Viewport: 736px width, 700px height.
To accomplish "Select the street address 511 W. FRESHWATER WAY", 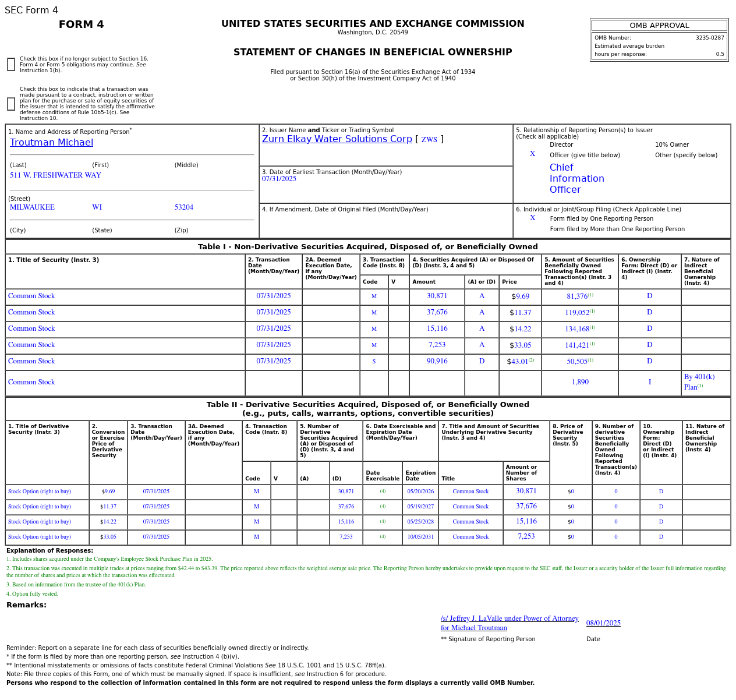I will pos(55,175).
